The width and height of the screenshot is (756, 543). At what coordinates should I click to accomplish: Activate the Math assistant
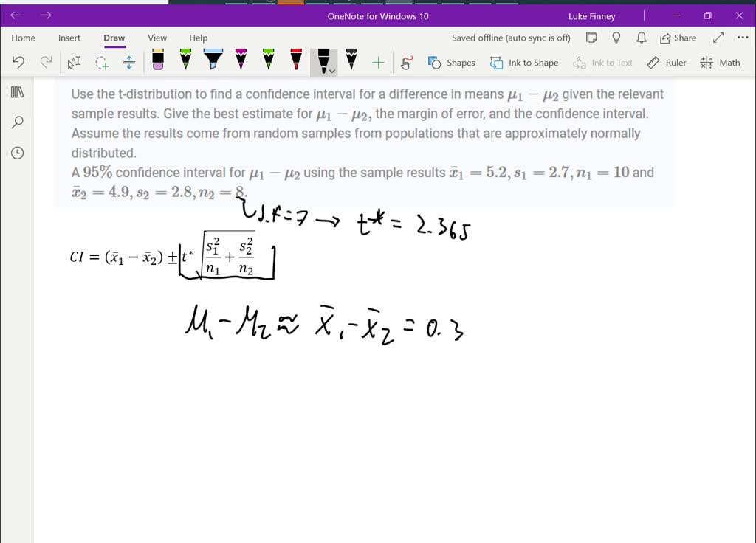720,63
